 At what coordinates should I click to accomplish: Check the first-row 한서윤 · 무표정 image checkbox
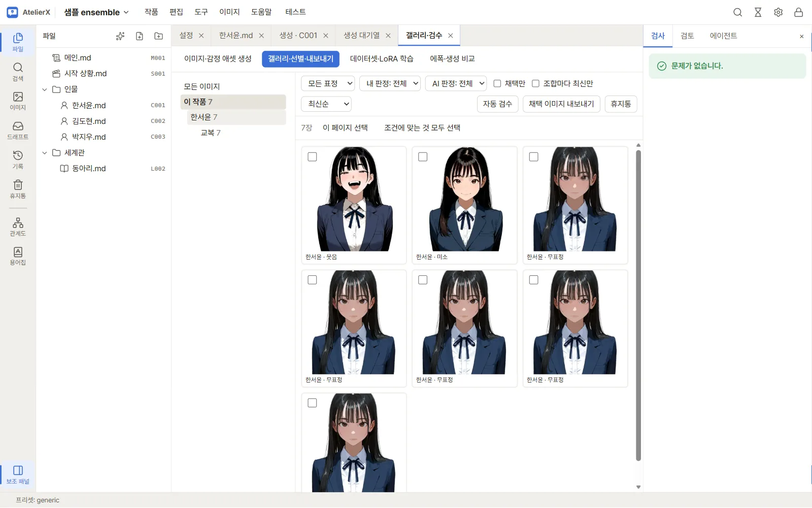tap(533, 157)
